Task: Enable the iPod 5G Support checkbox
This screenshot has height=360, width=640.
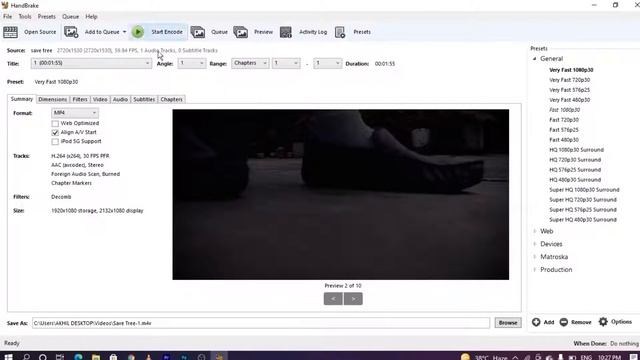Action: (55, 142)
